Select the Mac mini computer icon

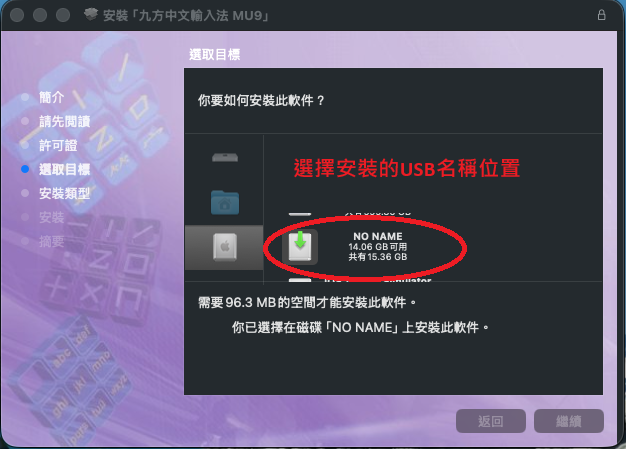pos(225,158)
